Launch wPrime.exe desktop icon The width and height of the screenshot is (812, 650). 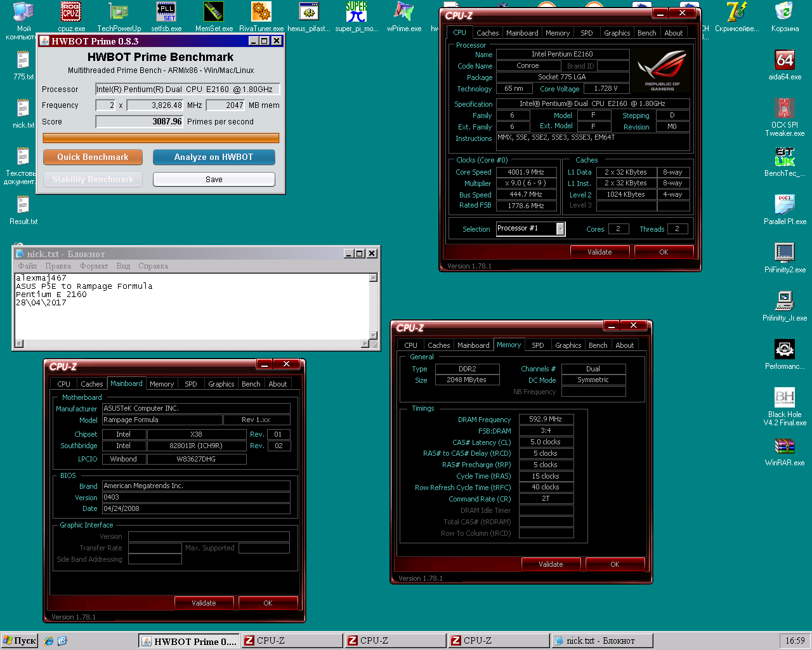[x=404, y=17]
